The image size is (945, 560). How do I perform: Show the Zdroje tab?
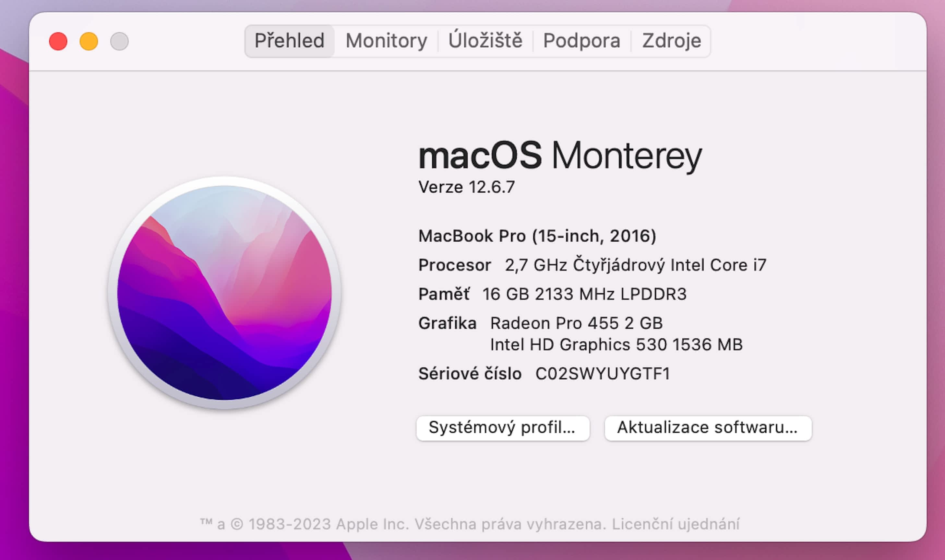point(671,41)
